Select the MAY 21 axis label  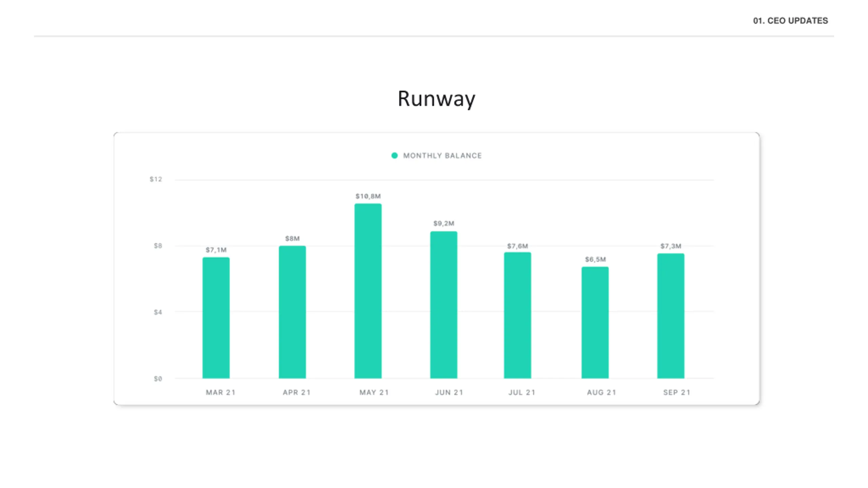tap(374, 392)
